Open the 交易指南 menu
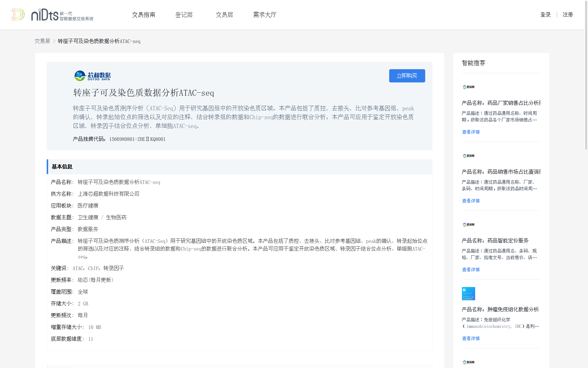 tap(144, 15)
